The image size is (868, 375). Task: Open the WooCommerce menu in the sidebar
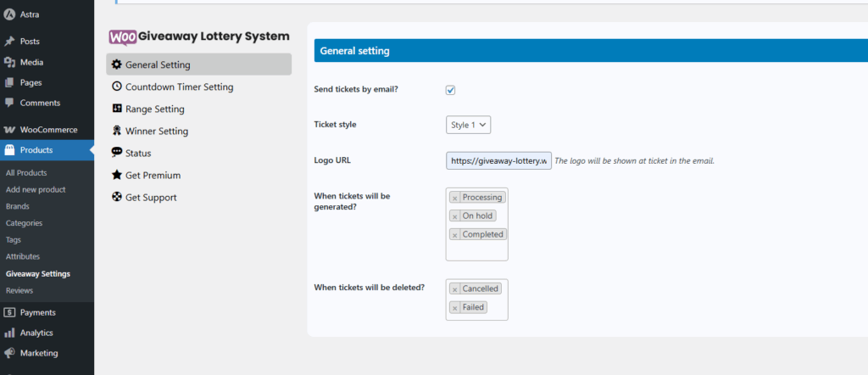[x=47, y=130]
